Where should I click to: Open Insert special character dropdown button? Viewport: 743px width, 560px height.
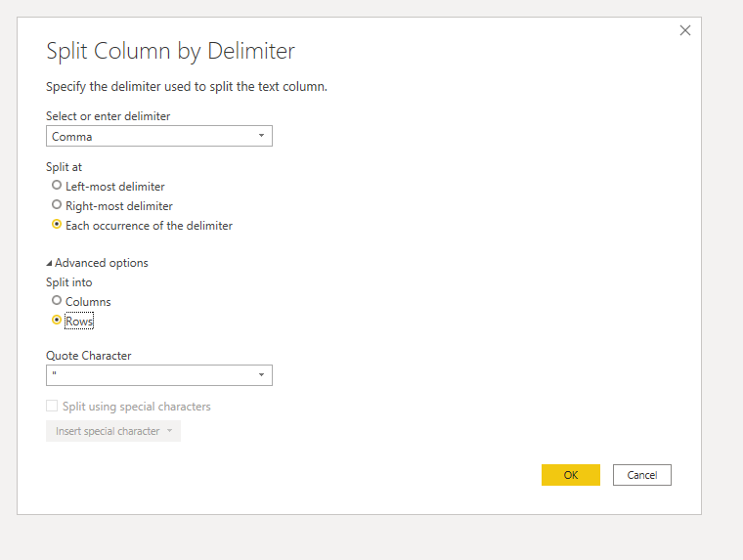pyautogui.click(x=113, y=431)
